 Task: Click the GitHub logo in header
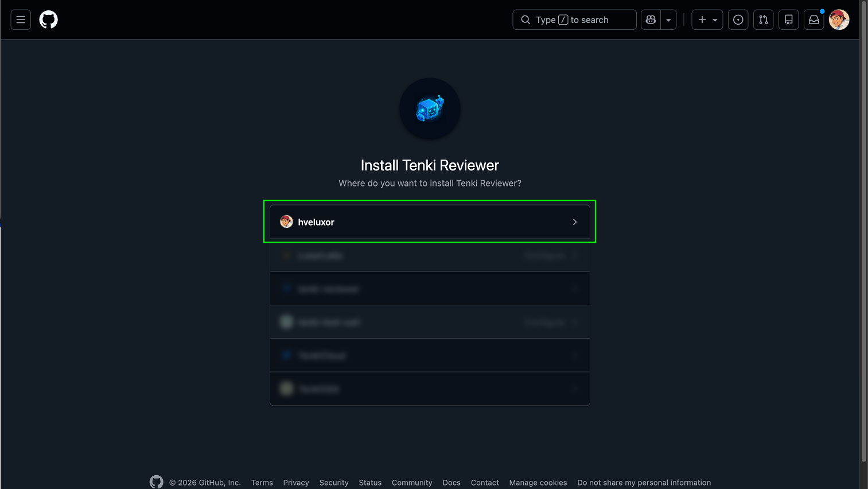(49, 20)
